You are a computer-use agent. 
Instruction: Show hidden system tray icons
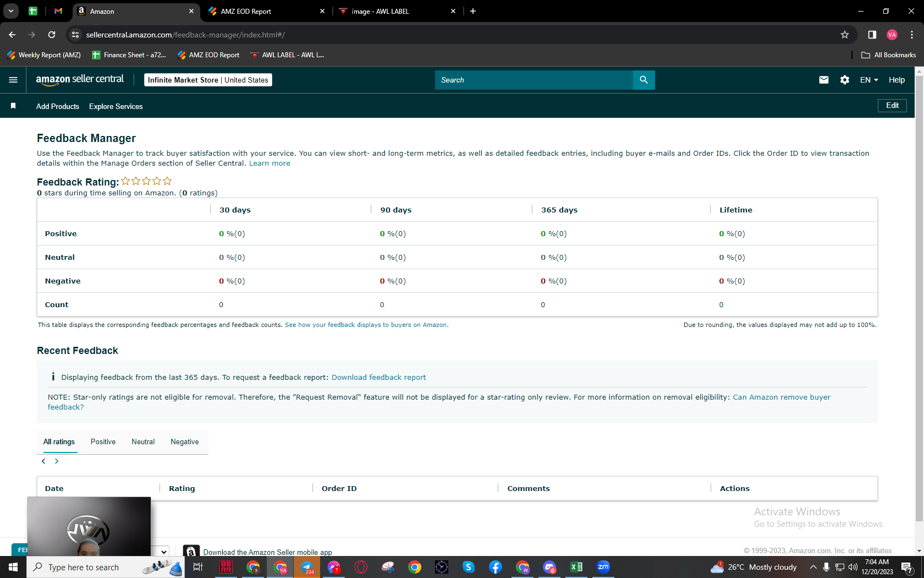point(813,567)
